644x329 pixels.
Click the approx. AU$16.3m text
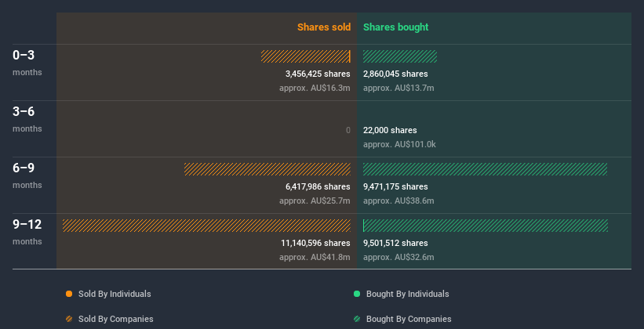tap(315, 89)
